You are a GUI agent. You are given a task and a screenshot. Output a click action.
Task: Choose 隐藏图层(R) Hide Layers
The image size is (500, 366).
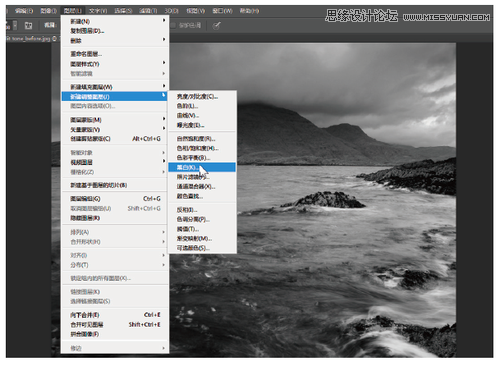(115, 218)
